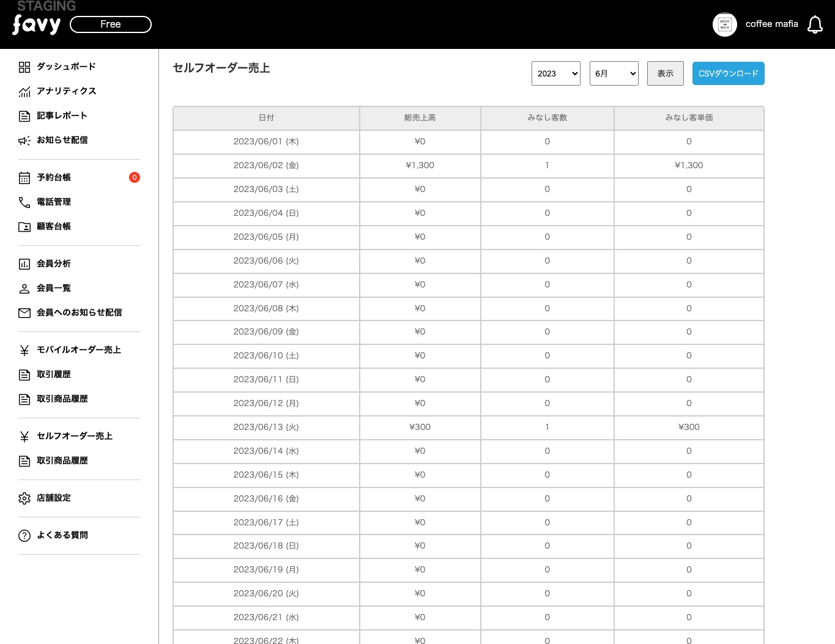This screenshot has height=644, width=835.
Task: Click the phone icon for 電話管理
Action: pos(24,202)
